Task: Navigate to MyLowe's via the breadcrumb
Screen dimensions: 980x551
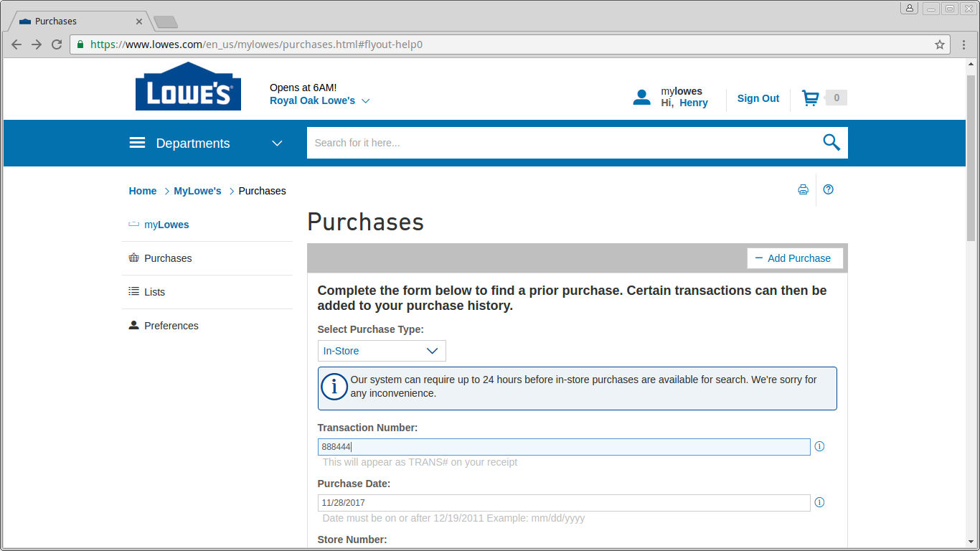Action: tap(197, 191)
